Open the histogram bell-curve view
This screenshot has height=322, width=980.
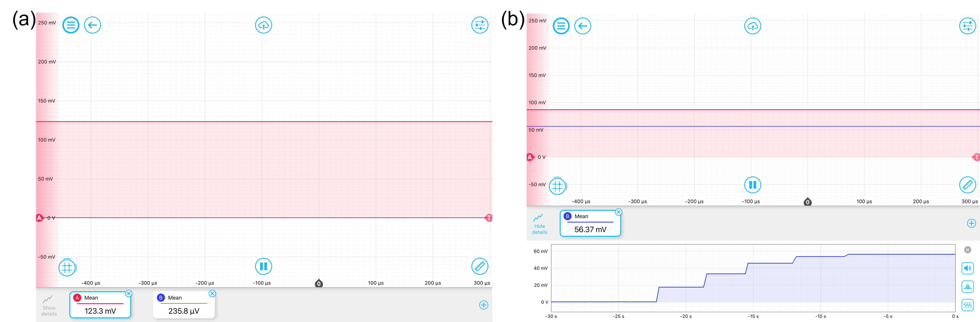[967, 287]
